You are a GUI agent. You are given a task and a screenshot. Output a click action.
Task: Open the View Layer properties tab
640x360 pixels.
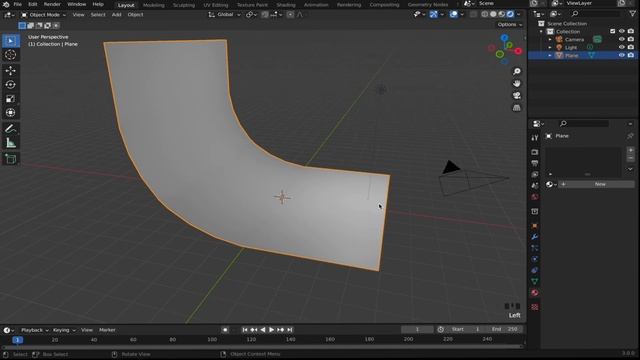[x=535, y=174]
